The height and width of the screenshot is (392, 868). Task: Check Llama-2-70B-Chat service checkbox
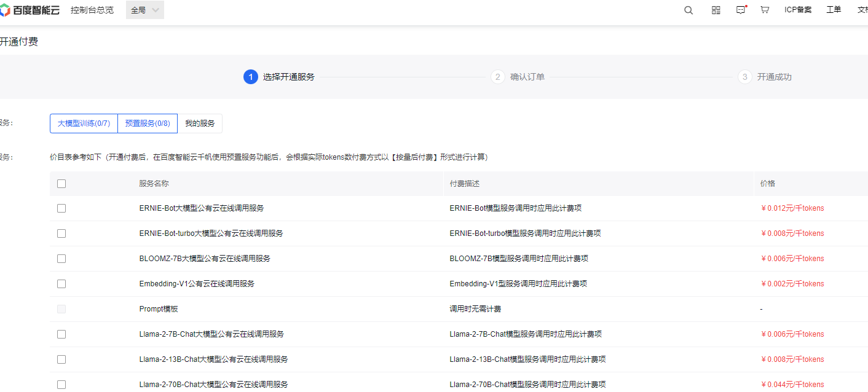click(61, 385)
